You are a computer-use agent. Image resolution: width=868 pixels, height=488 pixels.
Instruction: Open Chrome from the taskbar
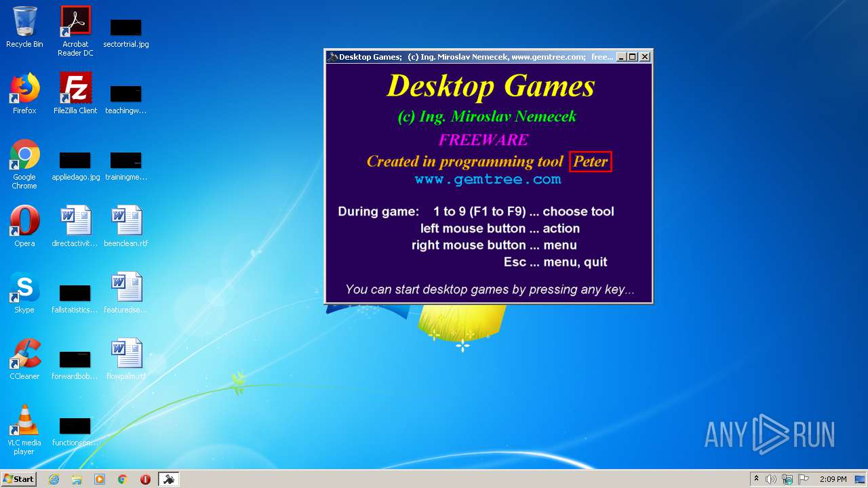pos(123,479)
